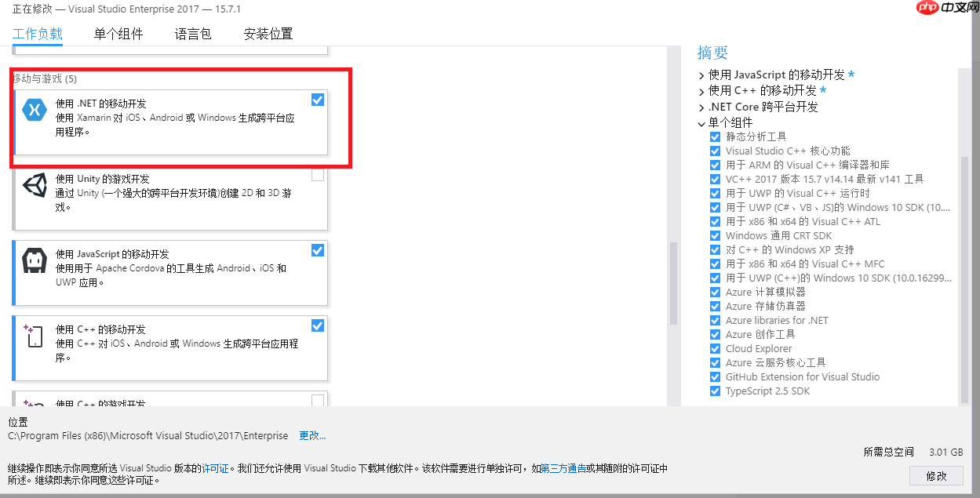Viewport: 980px width, 498px height.
Task: Expand .NET Core 跨平台开发 summary entry
Action: 701,107
